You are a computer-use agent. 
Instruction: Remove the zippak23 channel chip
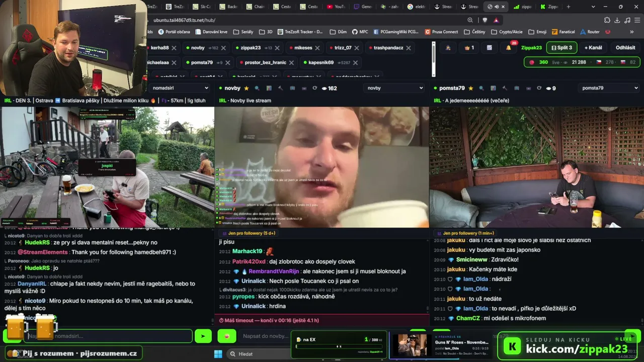click(x=277, y=48)
